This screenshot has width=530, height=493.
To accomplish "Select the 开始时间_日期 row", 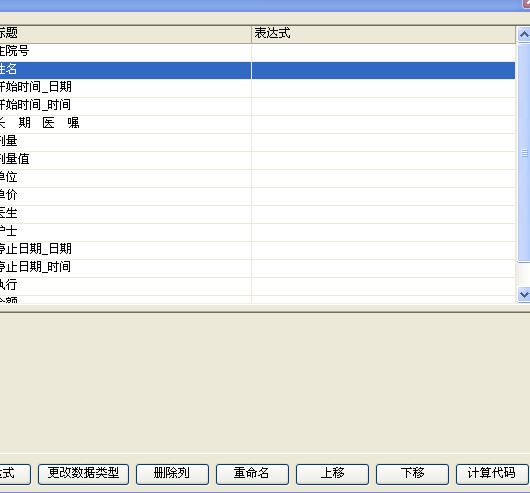I will (x=257, y=88).
